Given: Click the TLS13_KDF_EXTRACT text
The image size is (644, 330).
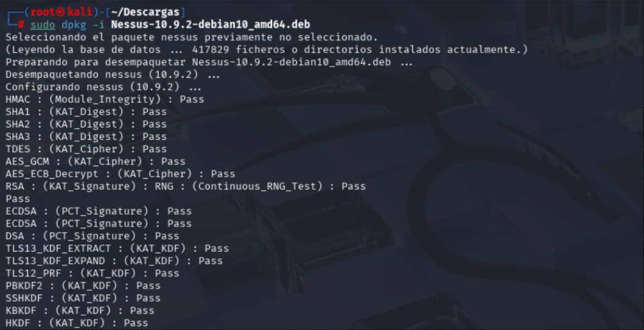Looking at the screenshot, I should pyautogui.click(x=58, y=248).
